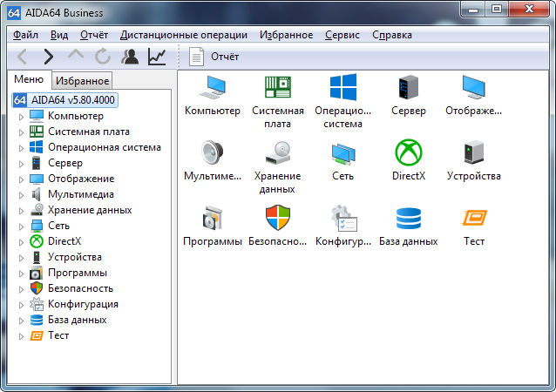Click the Отчёт toolbar button
Viewport: 556px width, 392px height.
point(216,57)
